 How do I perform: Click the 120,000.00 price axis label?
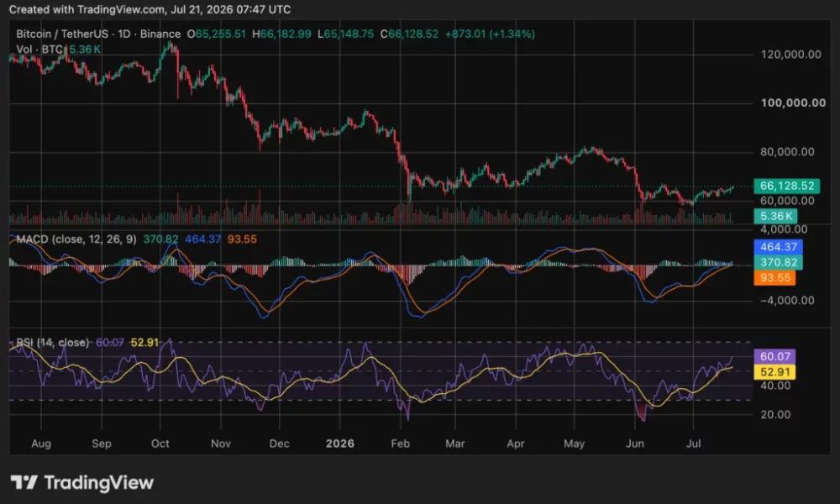coord(790,54)
